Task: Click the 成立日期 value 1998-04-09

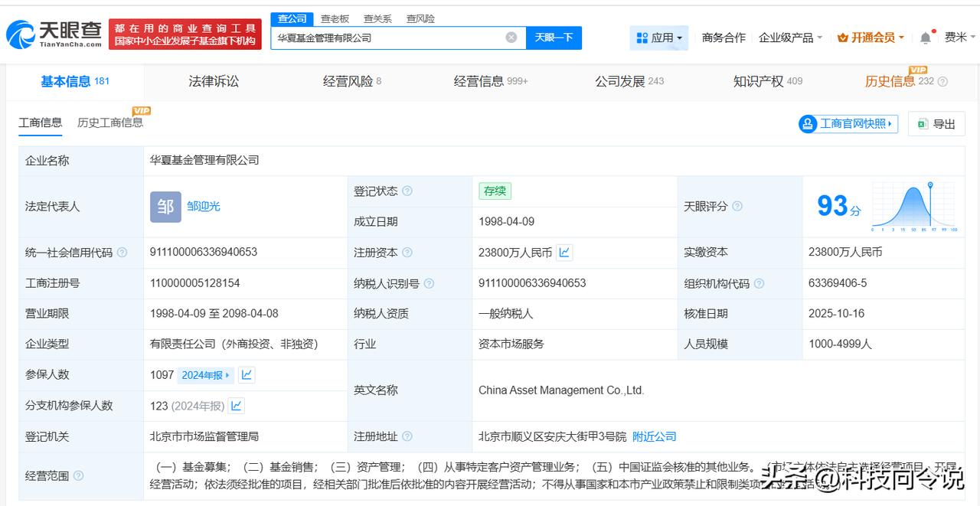Action: 507,221
